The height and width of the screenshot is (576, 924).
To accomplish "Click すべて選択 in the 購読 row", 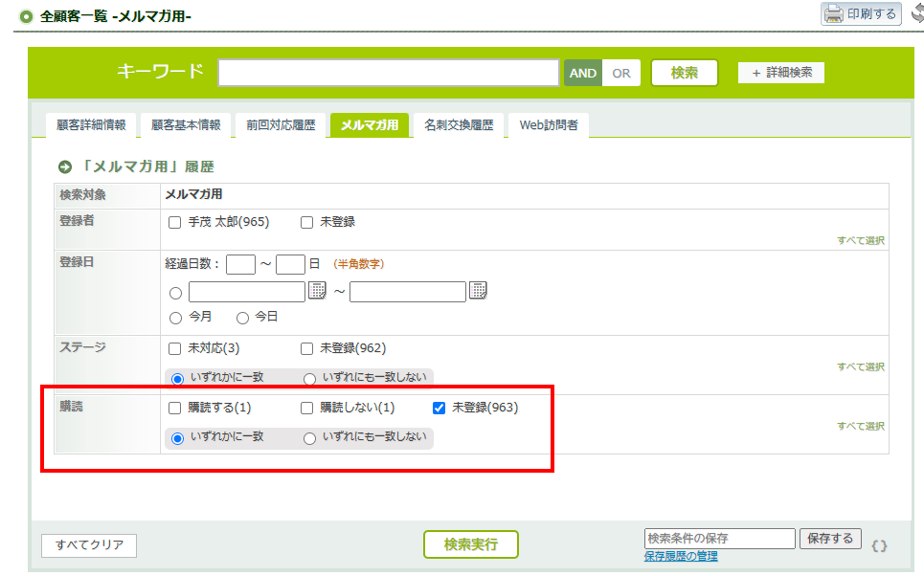I will [861, 426].
